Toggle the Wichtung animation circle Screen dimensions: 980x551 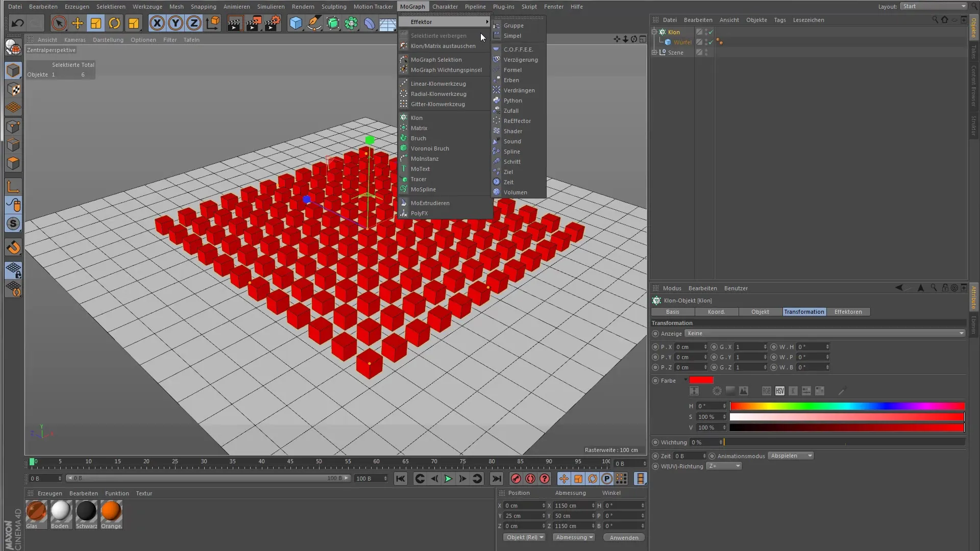(x=655, y=442)
